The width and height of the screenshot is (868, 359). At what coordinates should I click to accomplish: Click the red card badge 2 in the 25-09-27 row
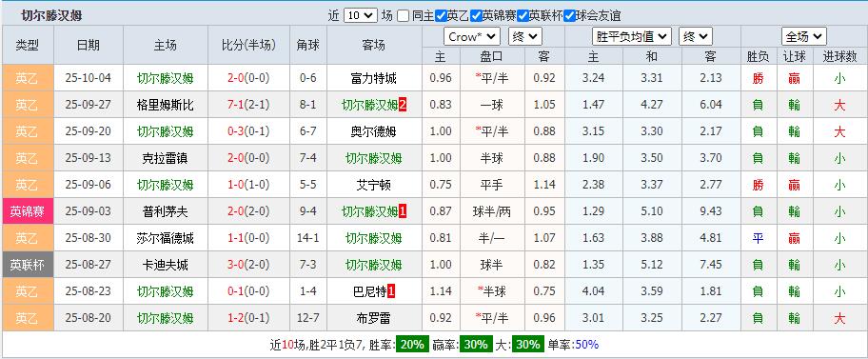tap(403, 105)
